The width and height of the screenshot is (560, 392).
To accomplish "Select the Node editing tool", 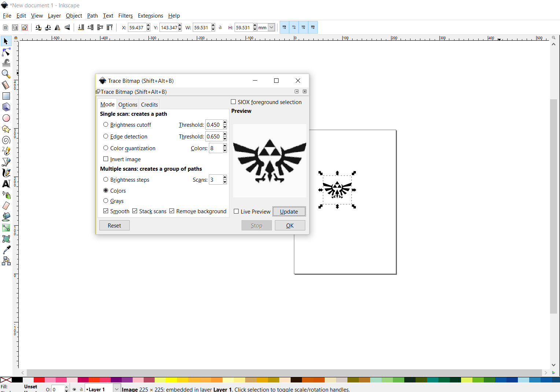I will pyautogui.click(x=6, y=52).
